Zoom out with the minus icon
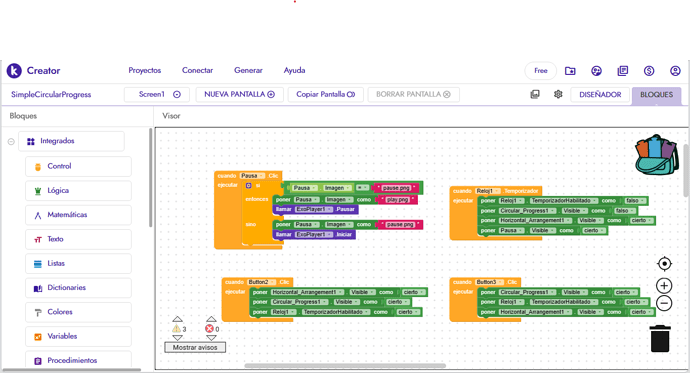 click(x=664, y=303)
